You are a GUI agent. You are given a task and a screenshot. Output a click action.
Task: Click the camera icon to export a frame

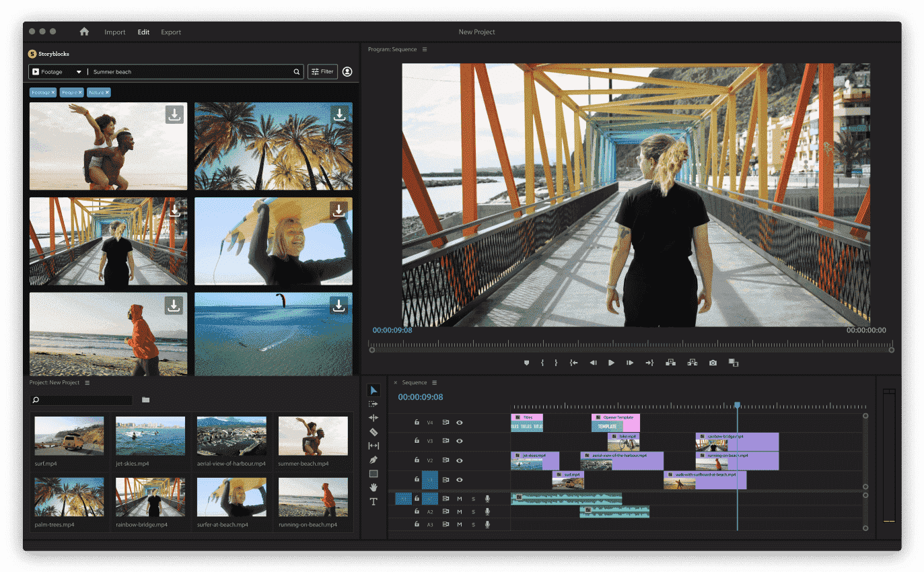pyautogui.click(x=713, y=362)
